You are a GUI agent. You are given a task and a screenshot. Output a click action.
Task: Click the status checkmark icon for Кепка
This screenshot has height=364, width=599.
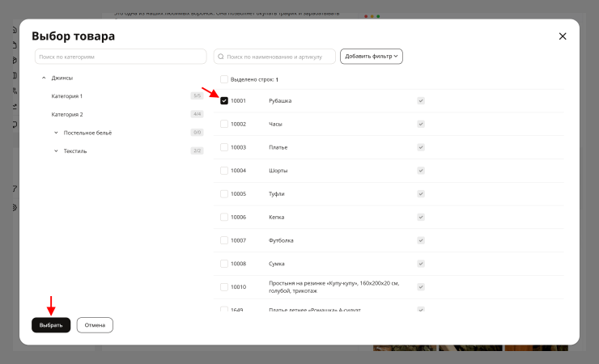point(421,217)
